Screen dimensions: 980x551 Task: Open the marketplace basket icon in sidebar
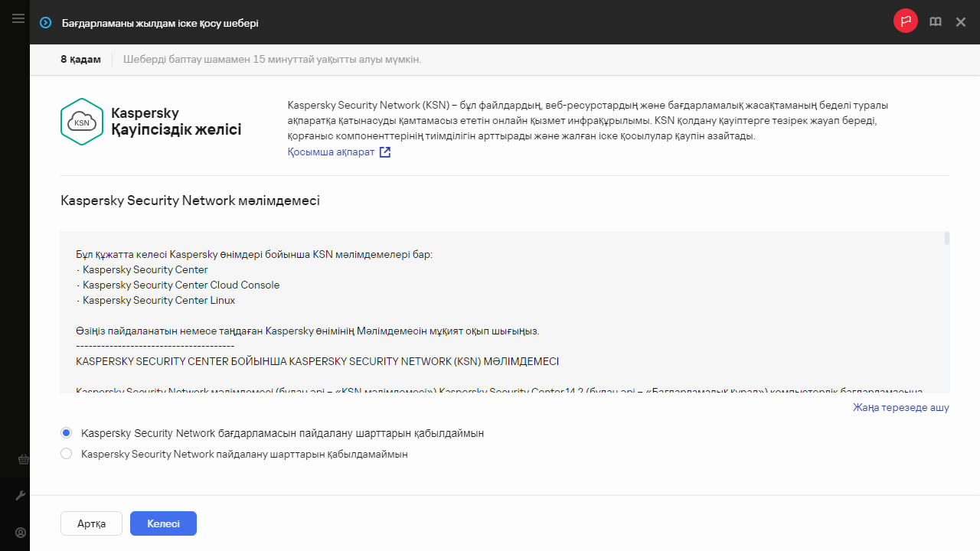click(x=22, y=459)
